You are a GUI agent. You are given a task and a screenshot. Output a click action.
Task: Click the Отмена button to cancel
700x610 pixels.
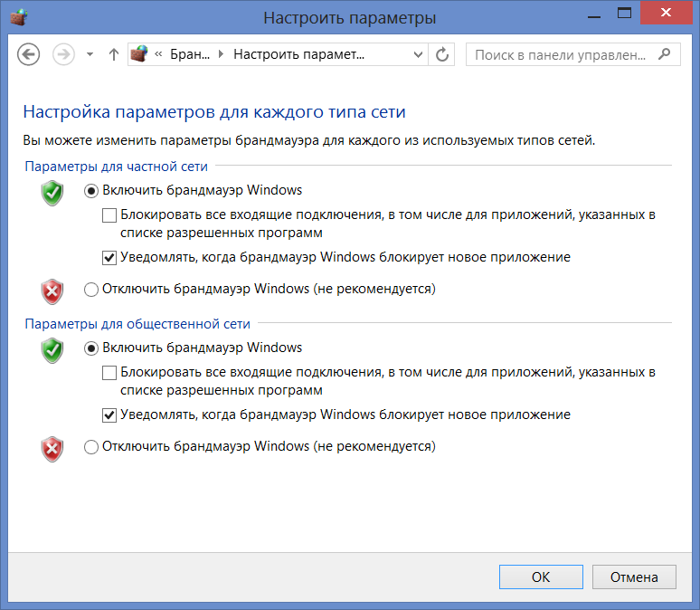(634, 577)
